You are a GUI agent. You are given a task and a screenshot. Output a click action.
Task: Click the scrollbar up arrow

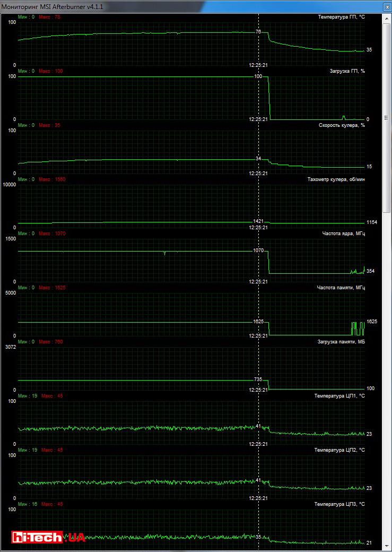[x=387, y=19]
